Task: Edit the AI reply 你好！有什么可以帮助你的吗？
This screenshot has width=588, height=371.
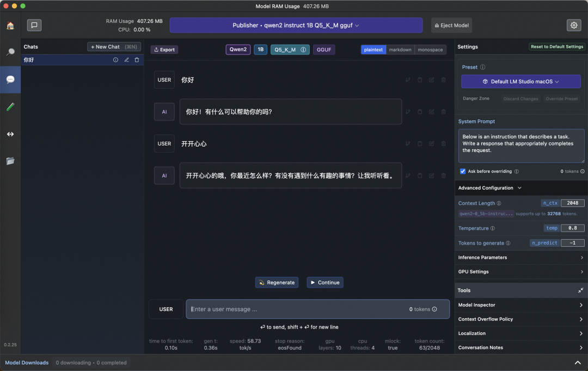Action: [x=432, y=112]
